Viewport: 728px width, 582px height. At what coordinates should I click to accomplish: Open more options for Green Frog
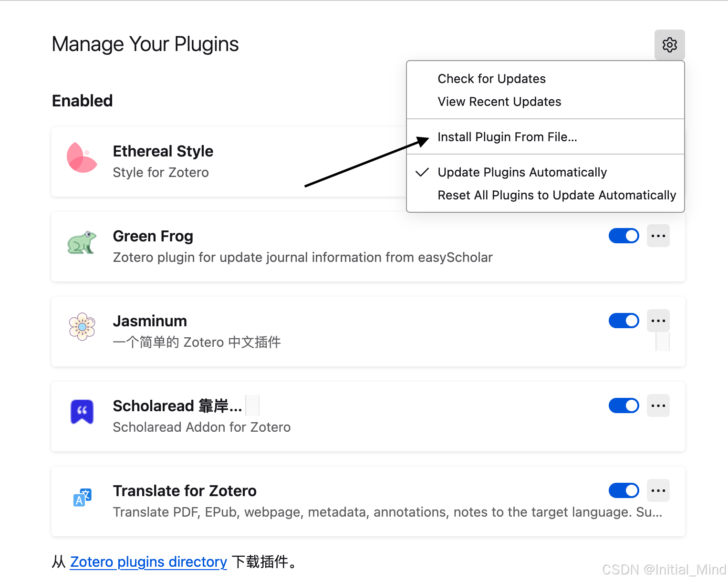(658, 236)
